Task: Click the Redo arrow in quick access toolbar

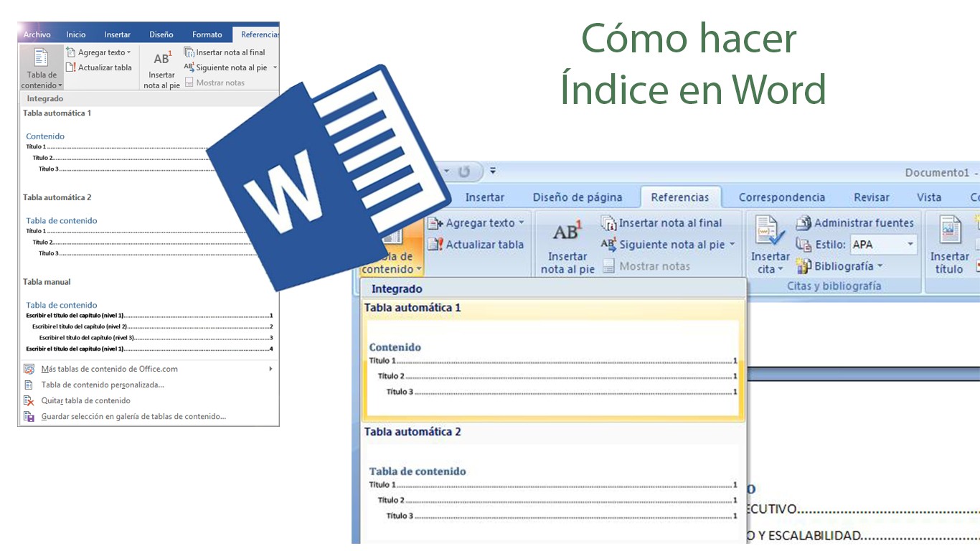Action: point(464,172)
